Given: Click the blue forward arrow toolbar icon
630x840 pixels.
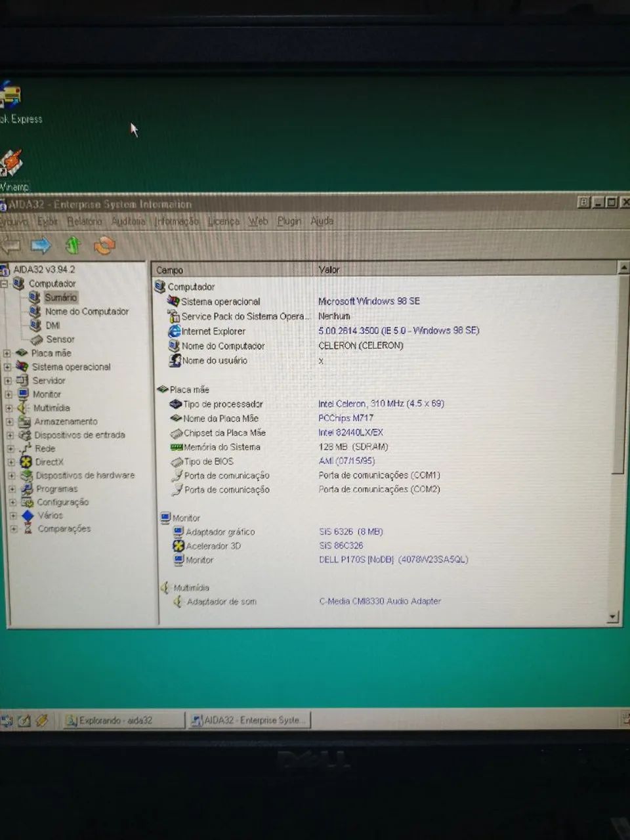Looking at the screenshot, I should pyautogui.click(x=40, y=245).
